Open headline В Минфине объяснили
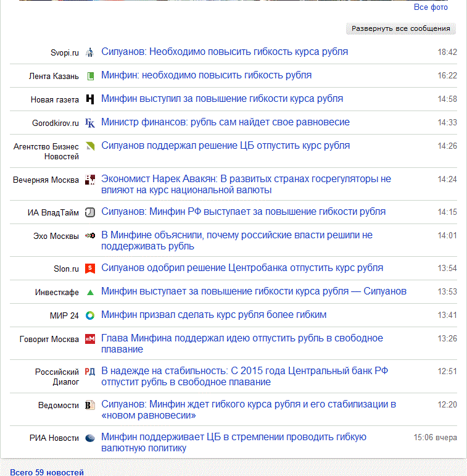Image resolution: width=467 pixels, height=476 pixels. pyautogui.click(x=237, y=240)
